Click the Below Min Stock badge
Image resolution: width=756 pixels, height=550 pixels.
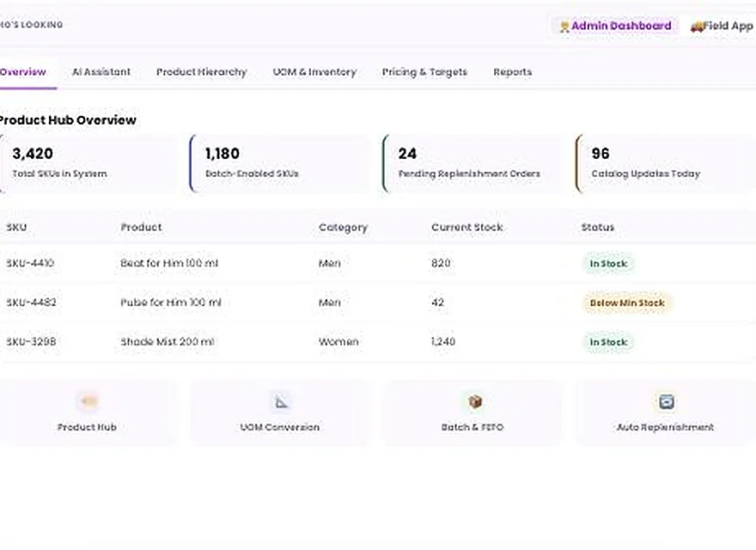point(627,303)
